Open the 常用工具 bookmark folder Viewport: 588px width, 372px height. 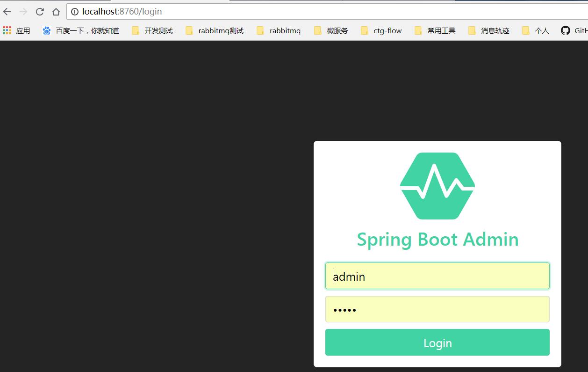click(435, 30)
